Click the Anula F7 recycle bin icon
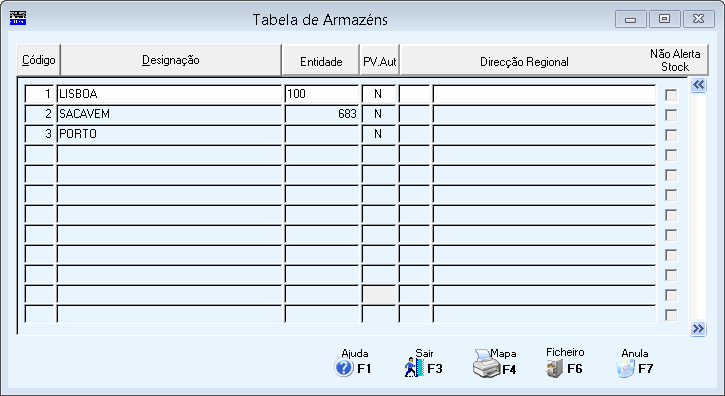The image size is (725, 396). (x=625, y=368)
